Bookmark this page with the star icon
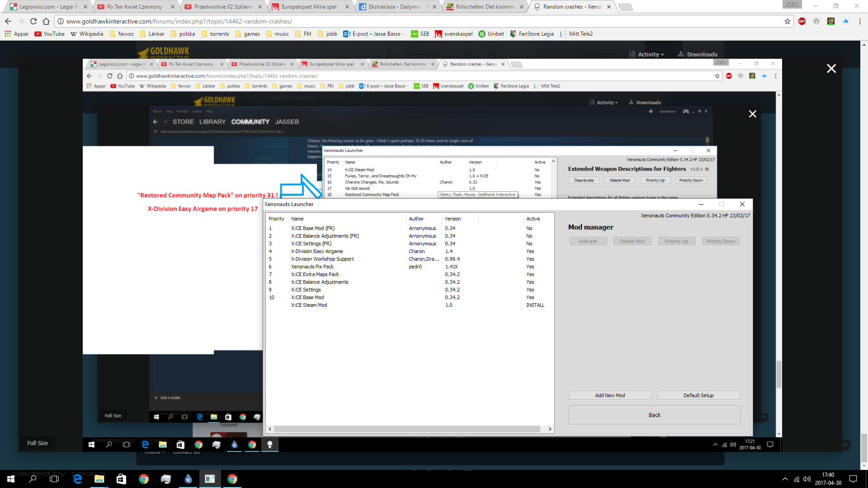The height and width of the screenshot is (488, 868). (x=787, y=21)
